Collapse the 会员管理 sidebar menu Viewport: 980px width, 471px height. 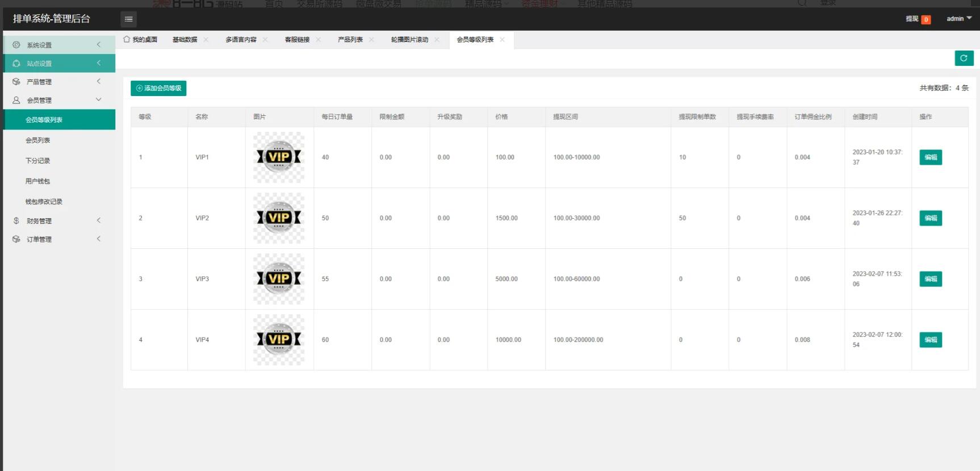click(x=59, y=100)
